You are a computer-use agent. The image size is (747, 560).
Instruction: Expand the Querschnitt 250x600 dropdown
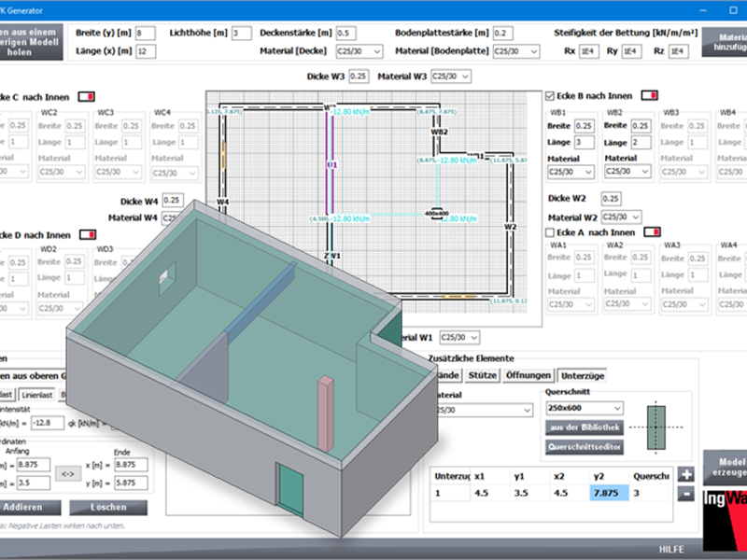pyautogui.click(x=584, y=408)
